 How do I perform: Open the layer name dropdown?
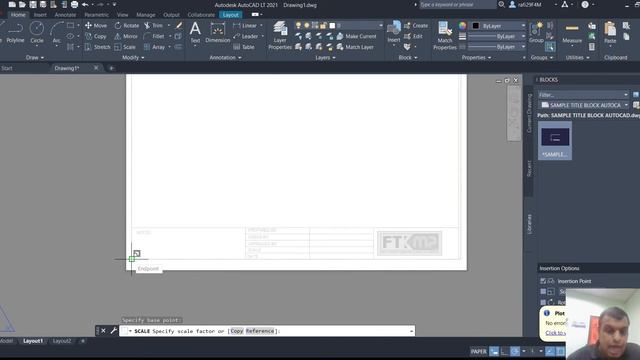pos(381,25)
